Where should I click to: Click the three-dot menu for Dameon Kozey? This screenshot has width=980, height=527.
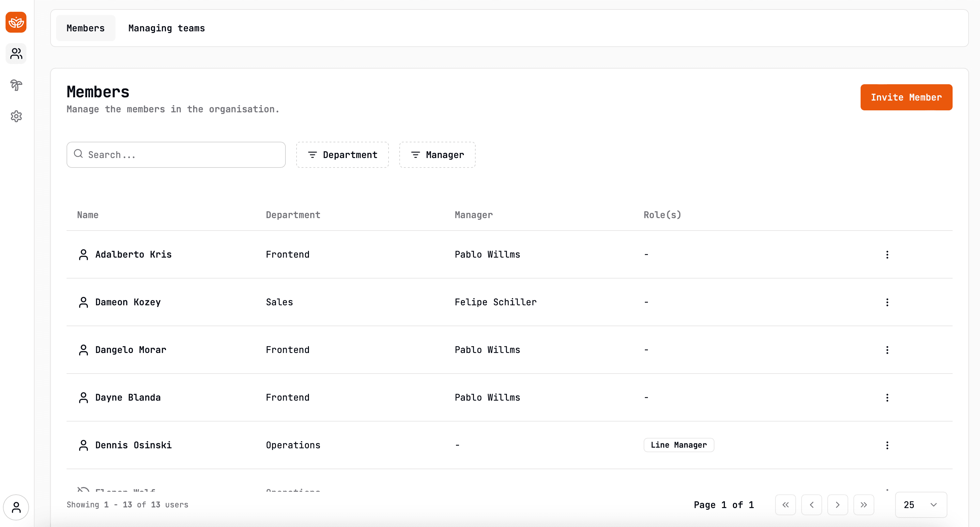(887, 302)
